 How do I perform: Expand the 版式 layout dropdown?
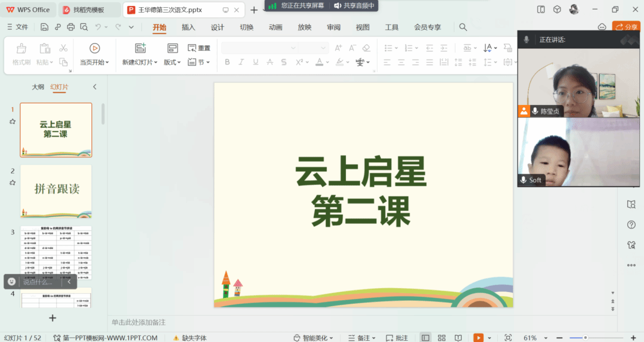click(x=172, y=62)
